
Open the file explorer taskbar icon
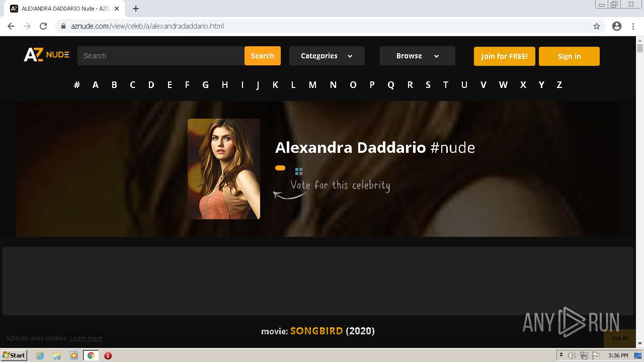(57, 355)
